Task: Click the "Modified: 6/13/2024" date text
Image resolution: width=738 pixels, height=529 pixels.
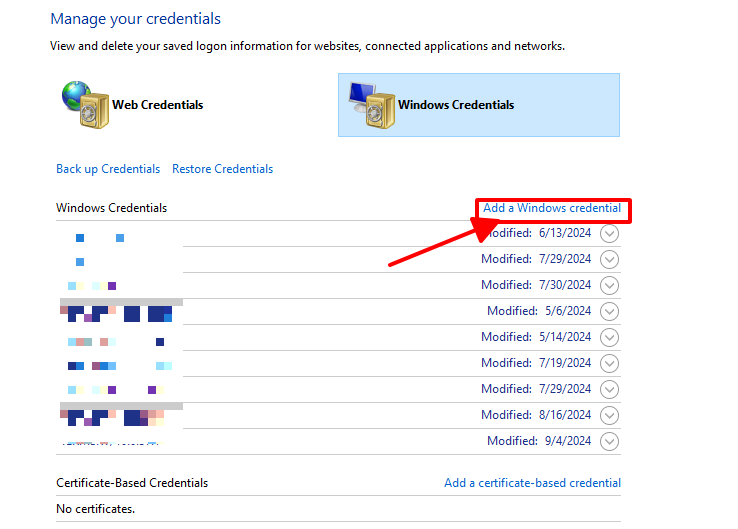Action: (x=536, y=233)
